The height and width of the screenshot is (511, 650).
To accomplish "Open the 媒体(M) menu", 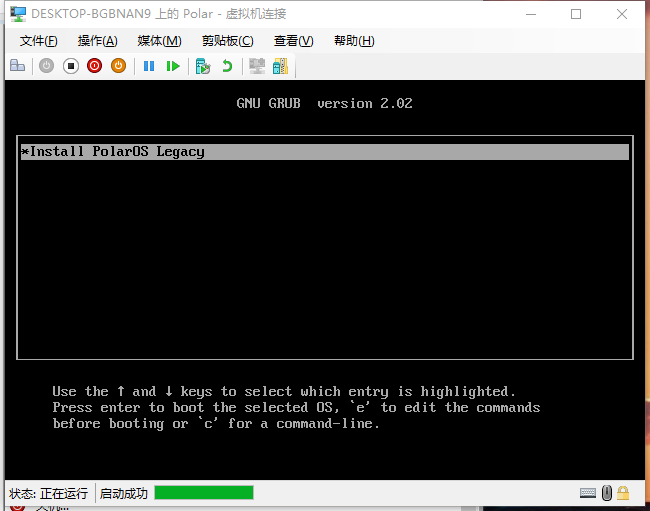I will [x=160, y=41].
